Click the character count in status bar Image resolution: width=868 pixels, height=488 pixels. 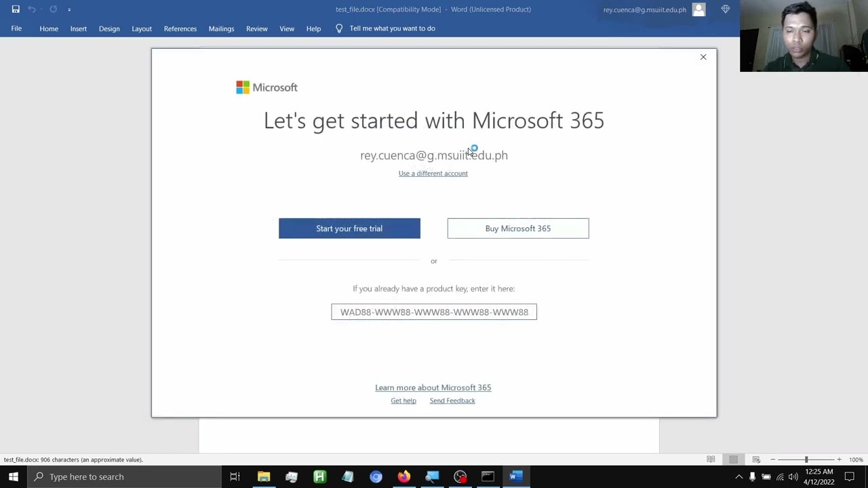(x=73, y=460)
